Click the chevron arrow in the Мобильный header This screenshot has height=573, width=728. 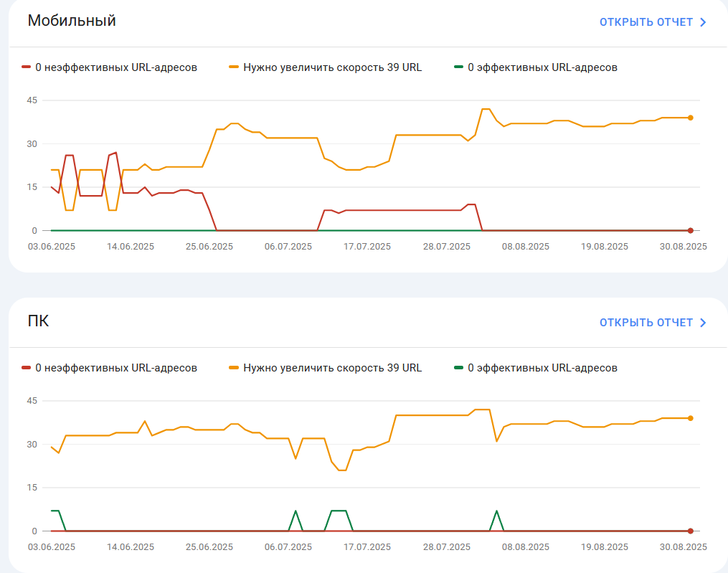pos(703,22)
